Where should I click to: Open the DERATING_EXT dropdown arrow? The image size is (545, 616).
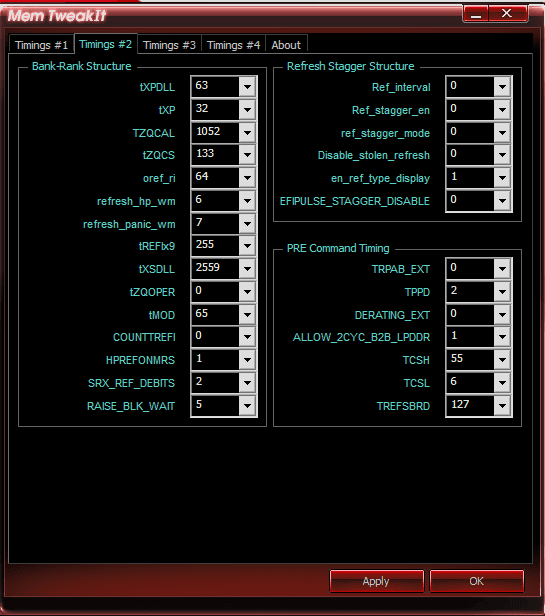coord(502,314)
